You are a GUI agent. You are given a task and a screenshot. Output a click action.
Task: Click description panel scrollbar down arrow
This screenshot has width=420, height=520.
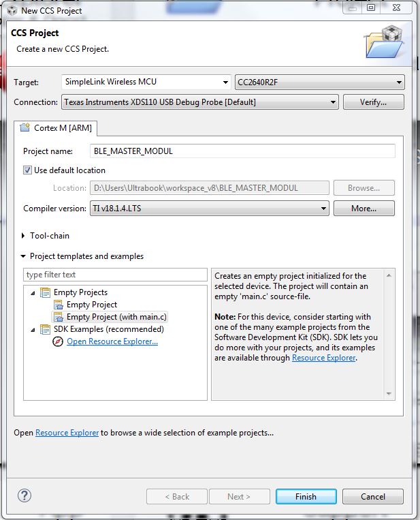[x=389, y=394]
